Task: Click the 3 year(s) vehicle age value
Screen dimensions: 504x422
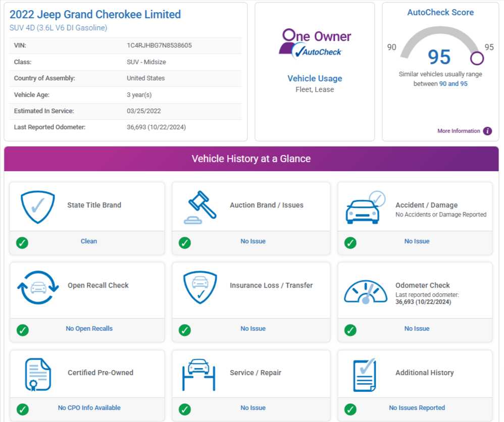Action: coord(139,95)
